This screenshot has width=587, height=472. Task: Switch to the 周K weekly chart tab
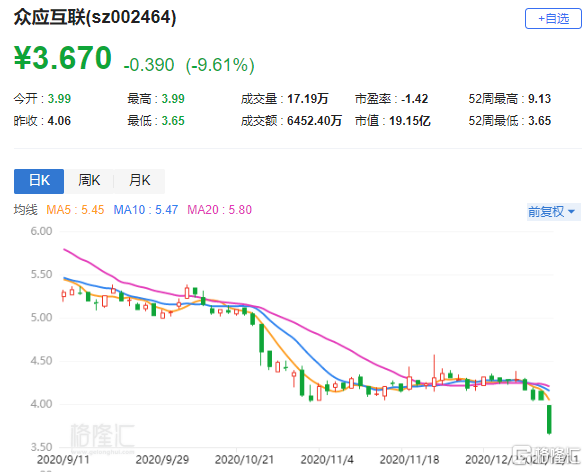pos(89,181)
